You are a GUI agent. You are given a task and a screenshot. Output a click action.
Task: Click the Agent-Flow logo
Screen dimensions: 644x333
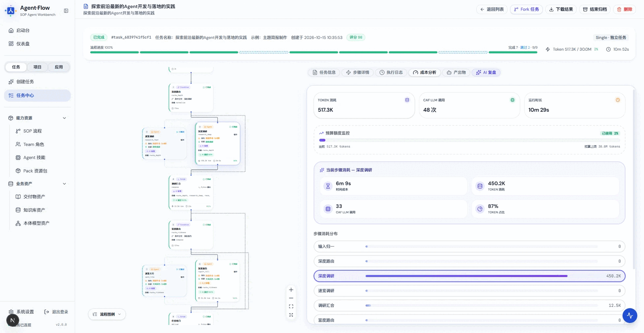[x=11, y=10]
